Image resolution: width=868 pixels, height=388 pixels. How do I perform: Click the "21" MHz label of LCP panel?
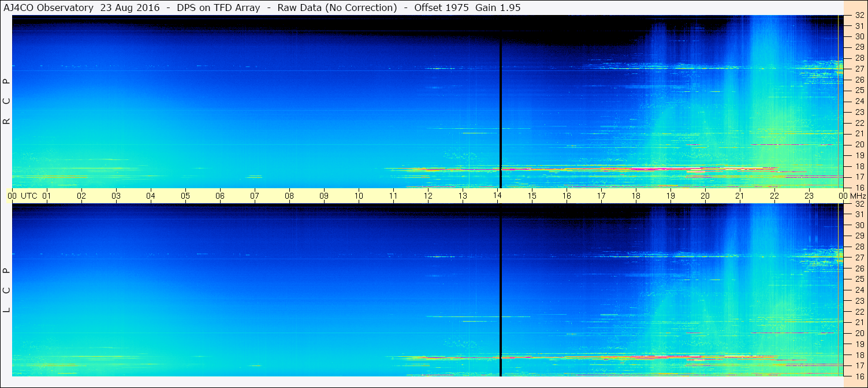(x=859, y=322)
